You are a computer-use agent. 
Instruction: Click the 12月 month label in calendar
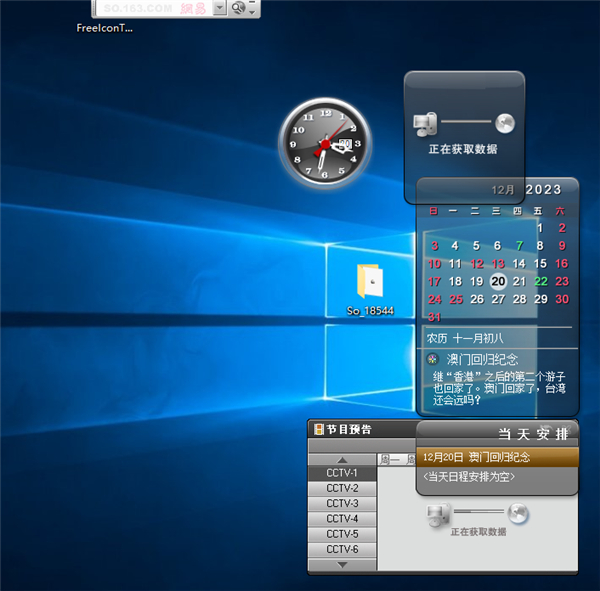pyautogui.click(x=503, y=190)
